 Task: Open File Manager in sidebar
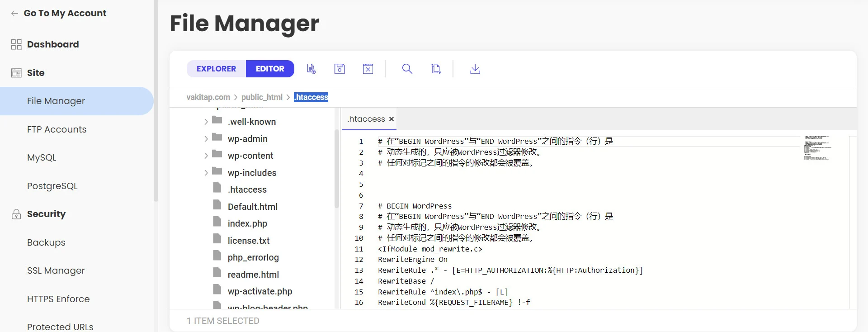[77, 101]
